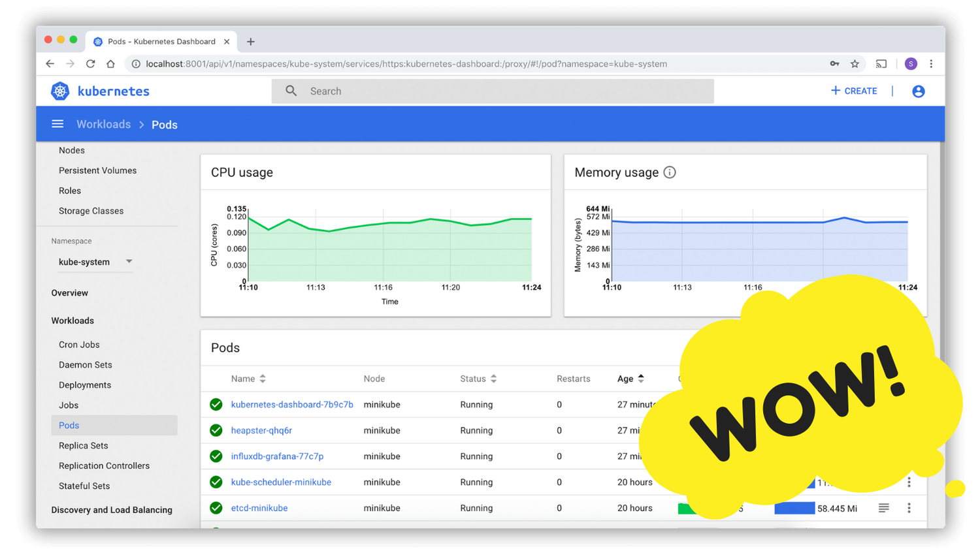The width and height of the screenshot is (980, 551).
Task: Open the Chrome profile avatar
Action: click(x=911, y=64)
